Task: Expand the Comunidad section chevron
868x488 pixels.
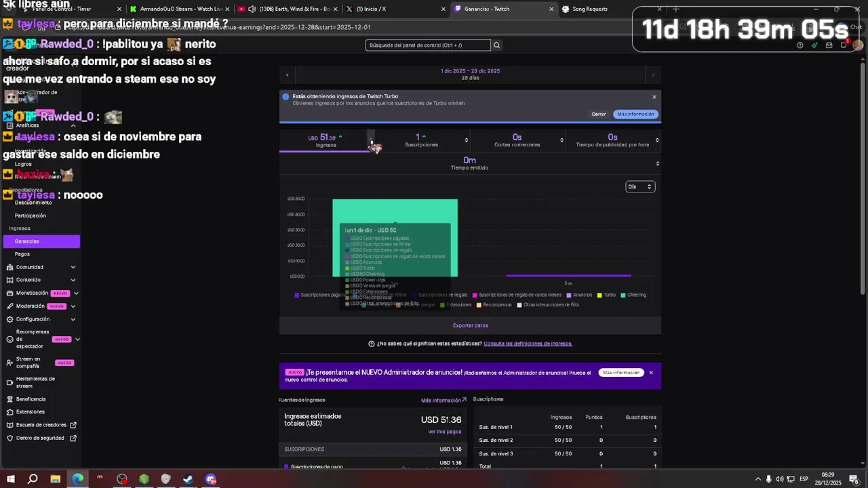Action: [73, 267]
